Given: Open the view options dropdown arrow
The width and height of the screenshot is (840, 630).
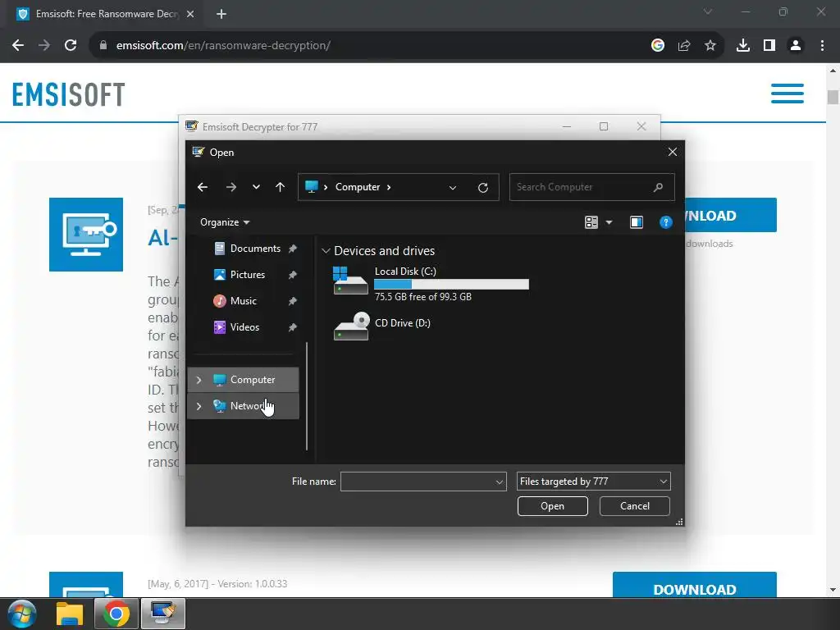Looking at the screenshot, I should pyautogui.click(x=609, y=222).
